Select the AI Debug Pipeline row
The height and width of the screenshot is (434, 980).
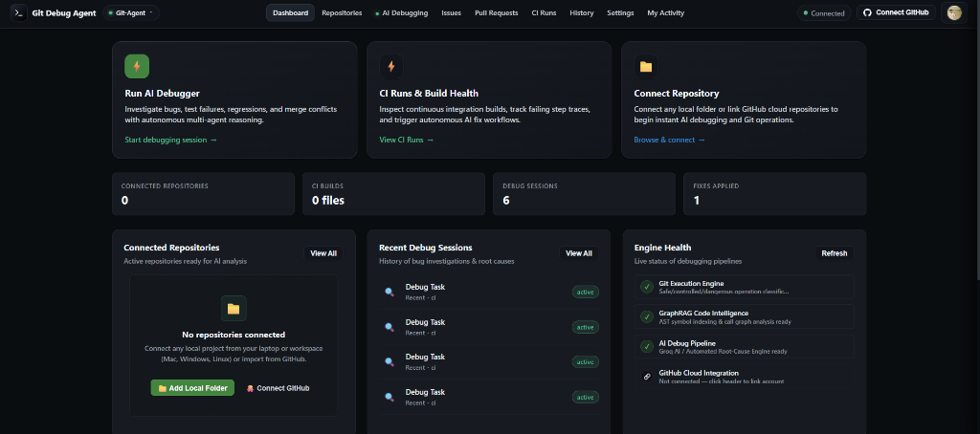click(745, 347)
